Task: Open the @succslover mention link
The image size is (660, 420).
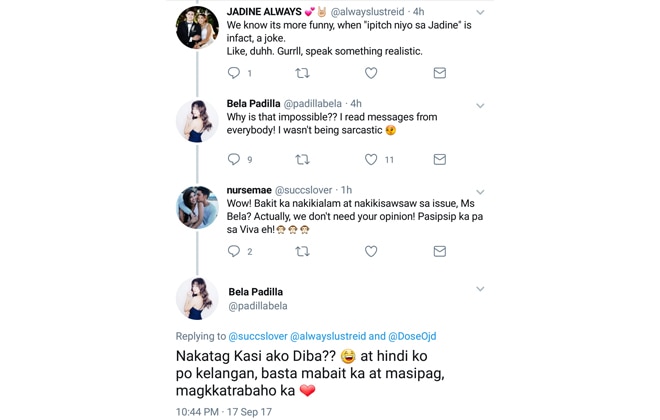Action: click(x=258, y=336)
